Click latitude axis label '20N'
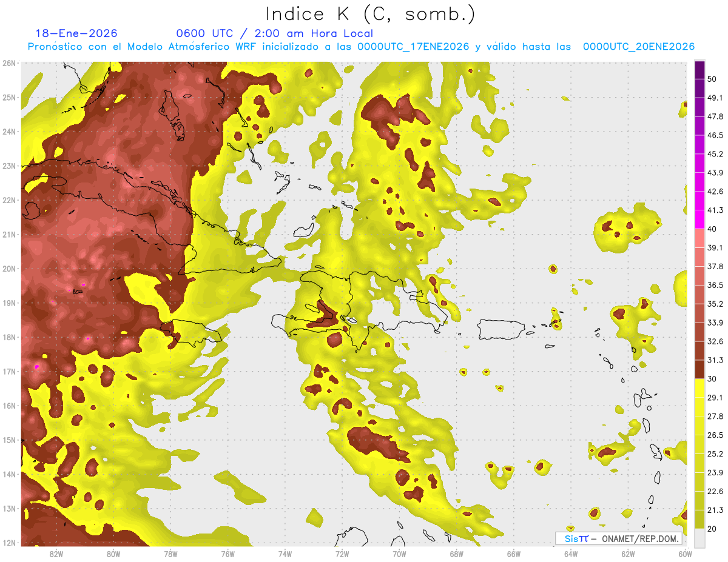 [x=8, y=269]
